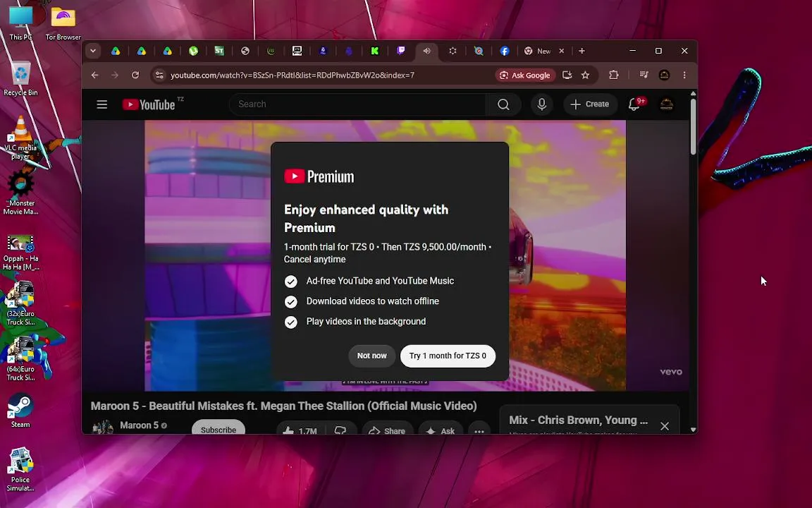Select Oppah - Ha Ha Ha video file
The image size is (812, 508).
(20, 253)
